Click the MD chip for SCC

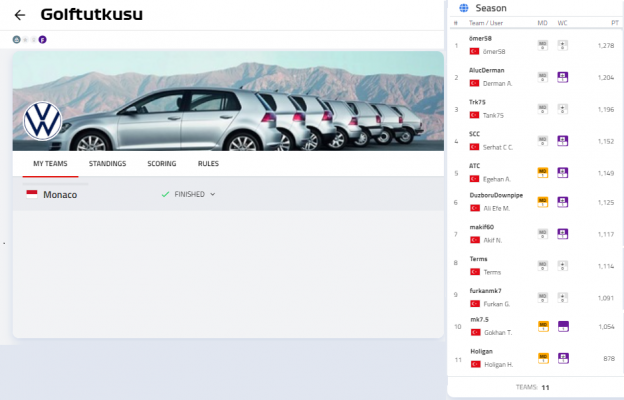click(x=542, y=141)
